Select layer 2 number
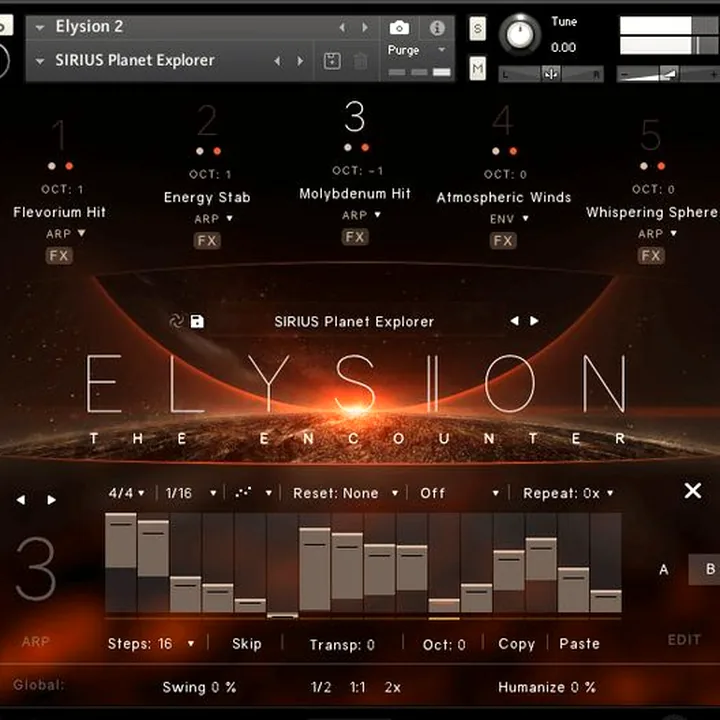 point(207,120)
